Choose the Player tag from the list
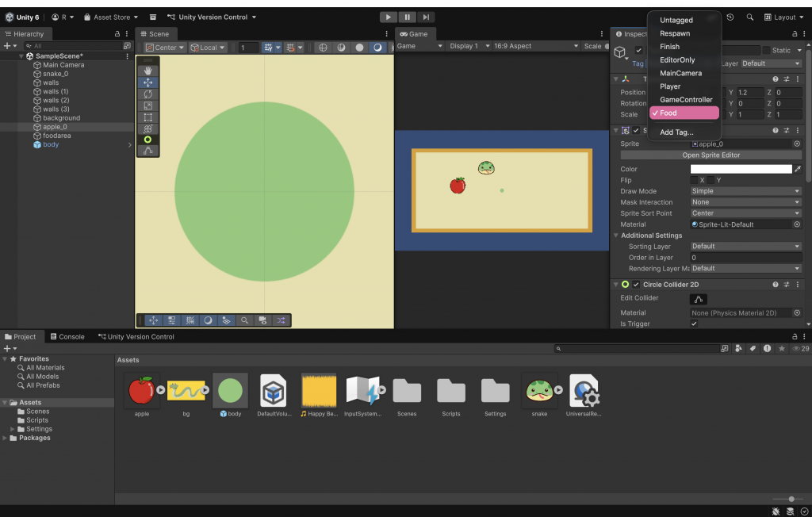The width and height of the screenshot is (812, 517). [670, 86]
